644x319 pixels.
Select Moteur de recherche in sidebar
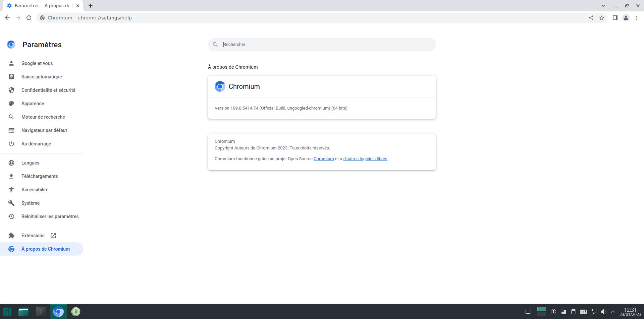pyautogui.click(x=43, y=117)
